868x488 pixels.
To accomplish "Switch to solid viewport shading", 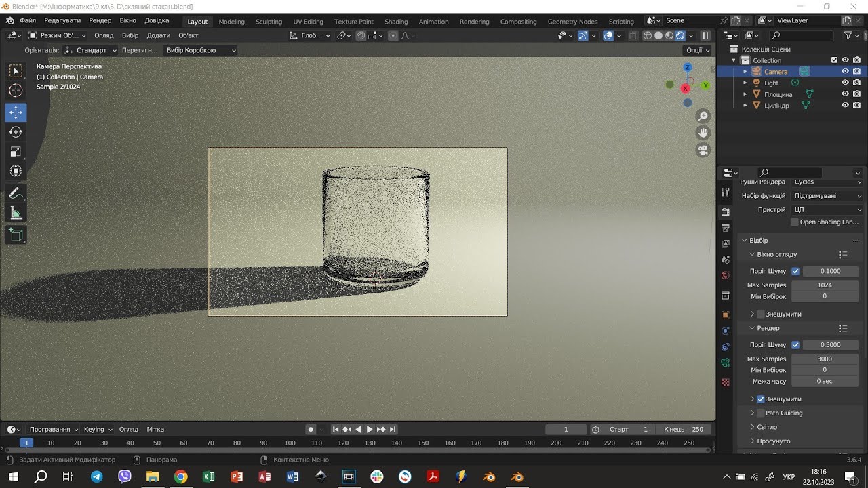I will 658,35.
